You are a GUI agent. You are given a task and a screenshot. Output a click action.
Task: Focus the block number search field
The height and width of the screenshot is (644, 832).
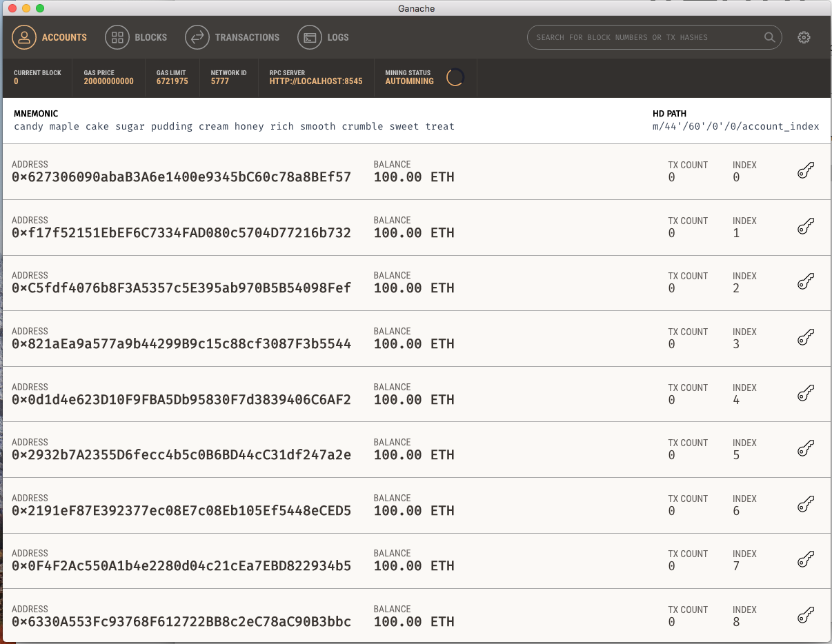(x=645, y=37)
